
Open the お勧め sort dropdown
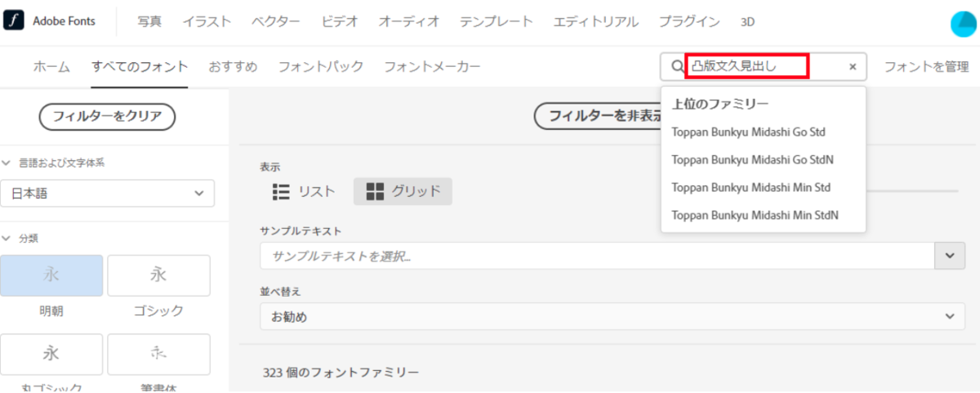point(612,316)
